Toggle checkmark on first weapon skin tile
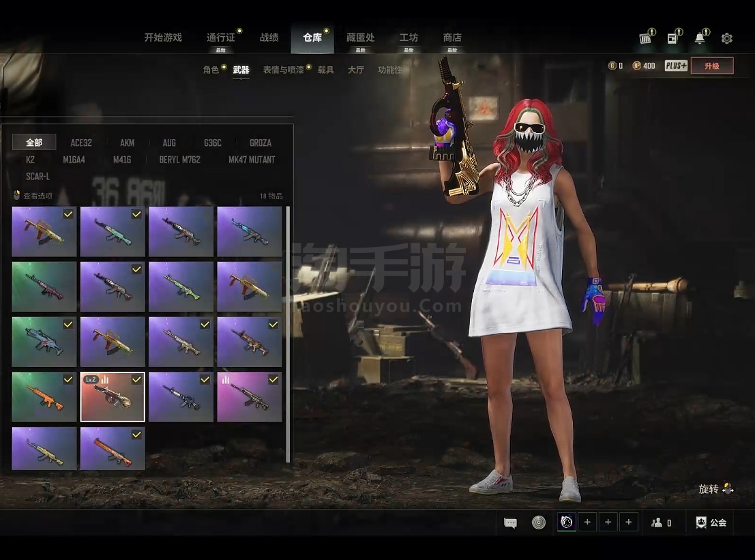755x560 pixels. tap(68, 214)
